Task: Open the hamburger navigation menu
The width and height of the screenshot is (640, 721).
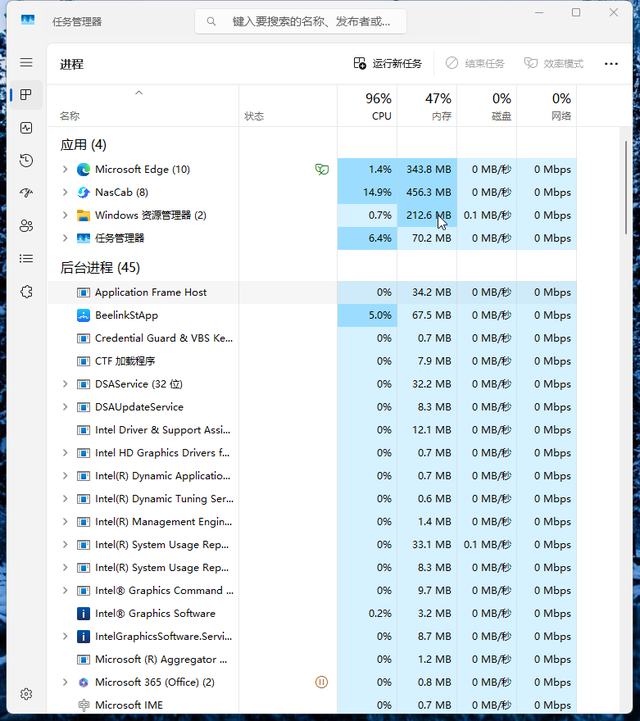Action: [x=26, y=62]
